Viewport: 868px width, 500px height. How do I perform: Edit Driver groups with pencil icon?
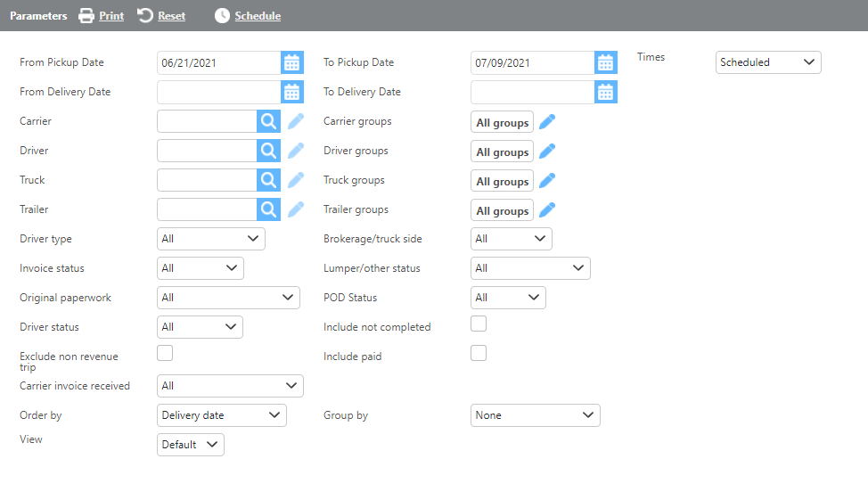[x=547, y=152]
